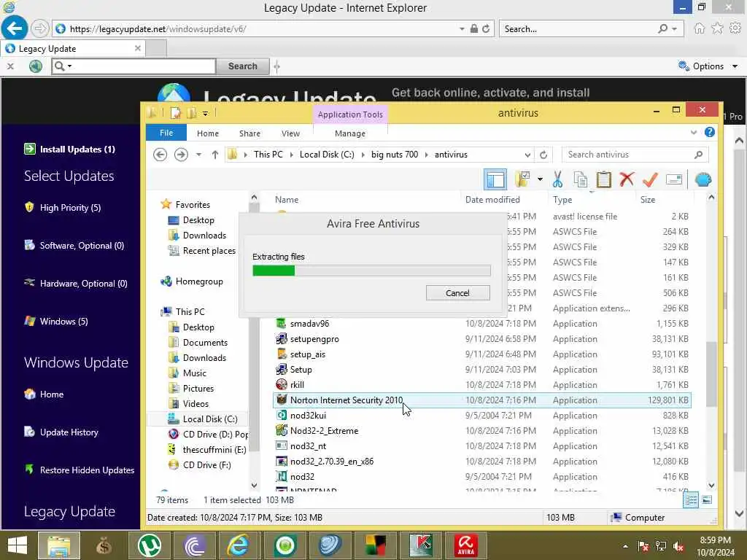The width and height of the screenshot is (747, 560).
Task: Open the View ribbon tab
Action: click(290, 133)
